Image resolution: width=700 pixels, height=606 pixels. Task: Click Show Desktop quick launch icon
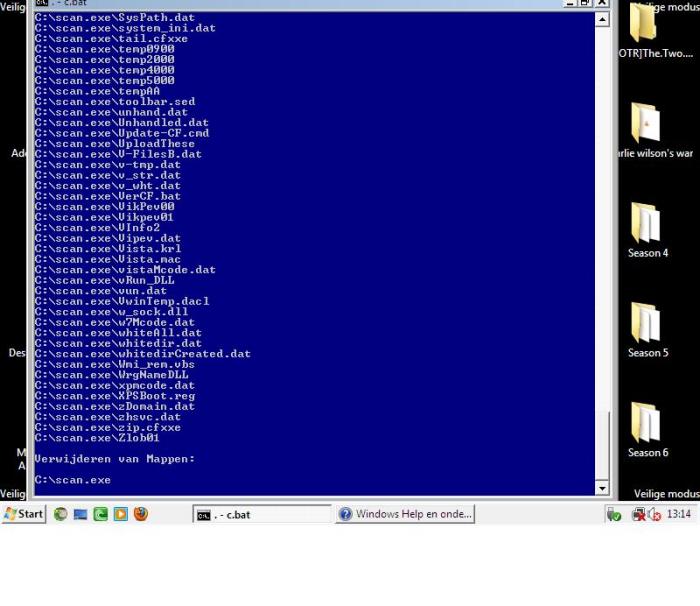(80, 514)
